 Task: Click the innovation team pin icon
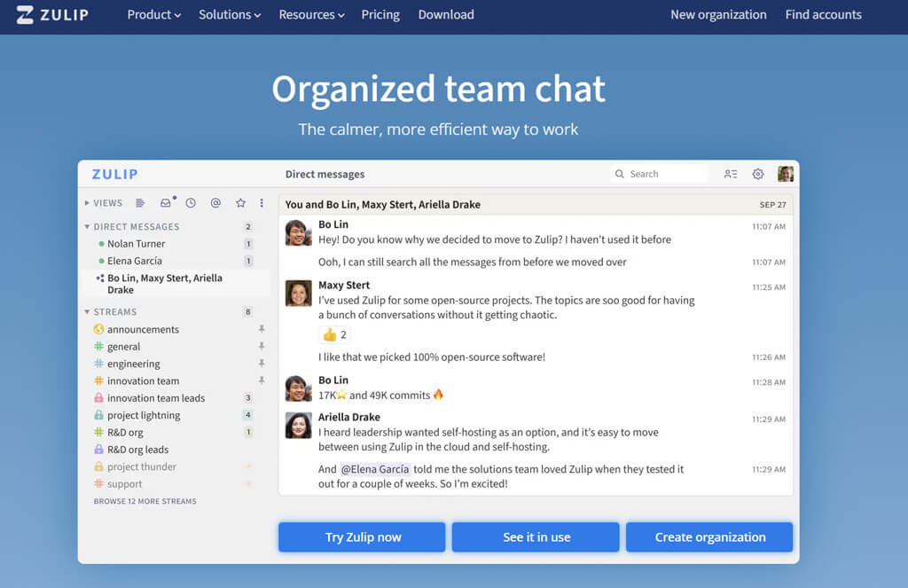click(262, 380)
